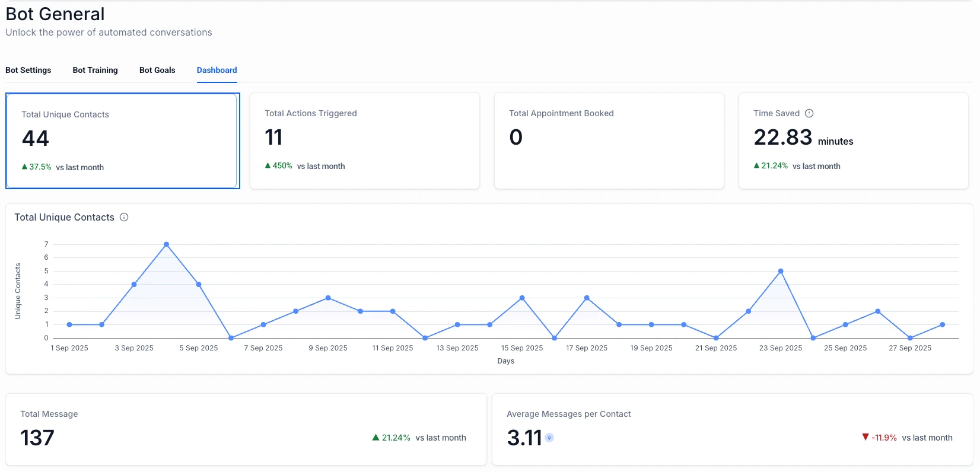Click small blue icon beside 3.11 value
980x472 pixels.
point(549,438)
